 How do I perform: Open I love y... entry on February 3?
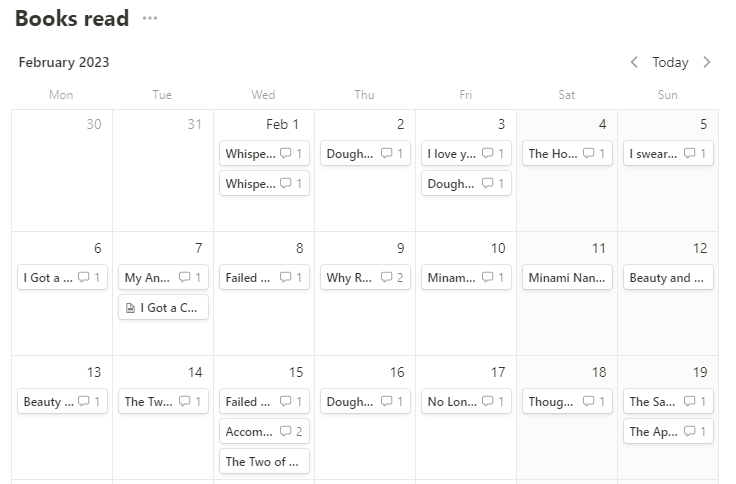click(450, 154)
